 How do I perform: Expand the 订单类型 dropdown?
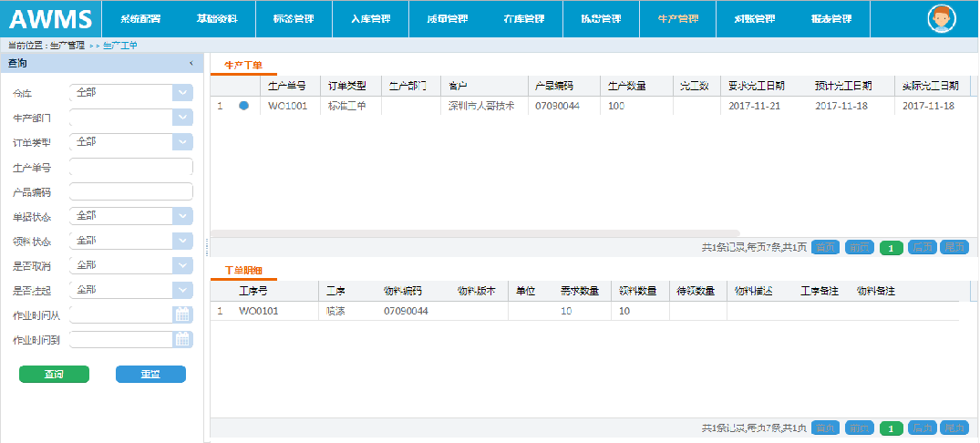click(x=182, y=142)
